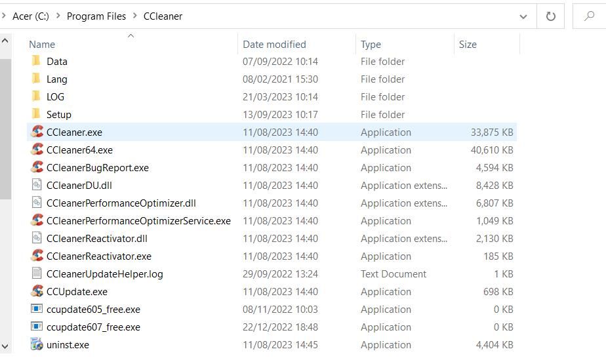Select the CCleaner64.exe icon
The height and width of the screenshot is (364, 606).
tap(37, 150)
